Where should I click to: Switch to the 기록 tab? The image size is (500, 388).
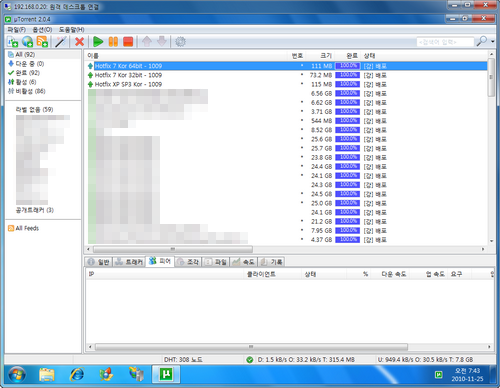[x=272, y=262]
